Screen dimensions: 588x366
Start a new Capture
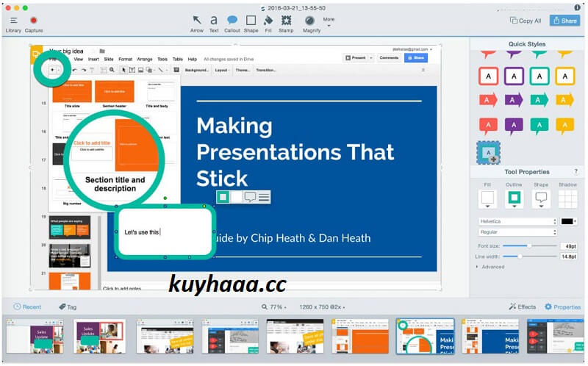click(x=34, y=24)
